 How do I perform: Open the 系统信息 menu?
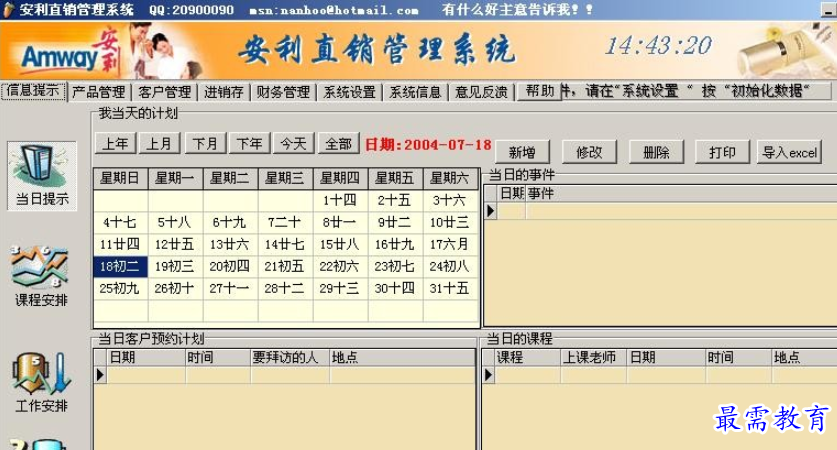(415, 92)
